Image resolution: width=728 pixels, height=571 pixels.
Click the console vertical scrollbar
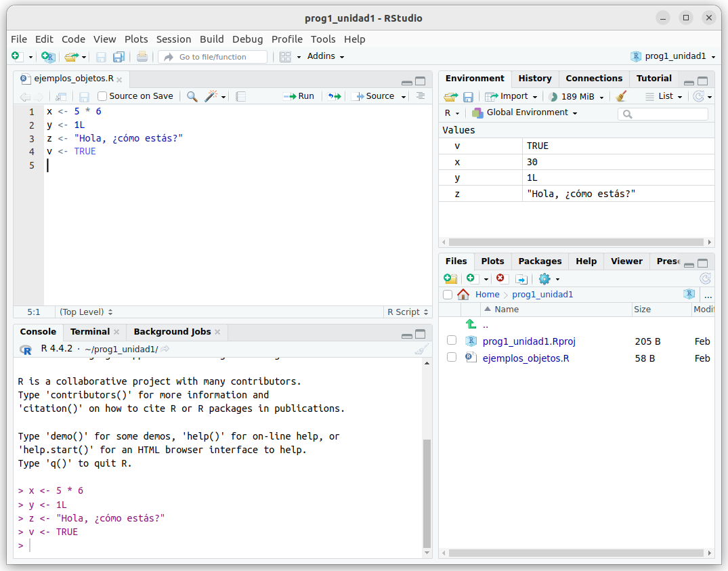pyautogui.click(x=427, y=494)
